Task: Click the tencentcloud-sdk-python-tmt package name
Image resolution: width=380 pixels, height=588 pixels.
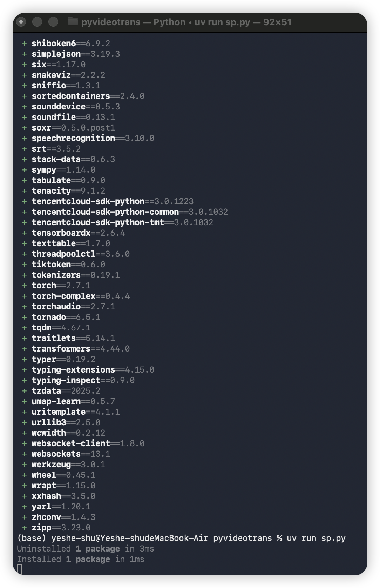Action: tap(98, 222)
